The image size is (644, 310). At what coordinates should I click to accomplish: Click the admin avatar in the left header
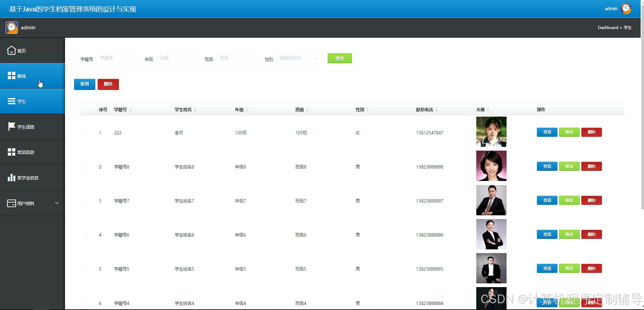12,28
